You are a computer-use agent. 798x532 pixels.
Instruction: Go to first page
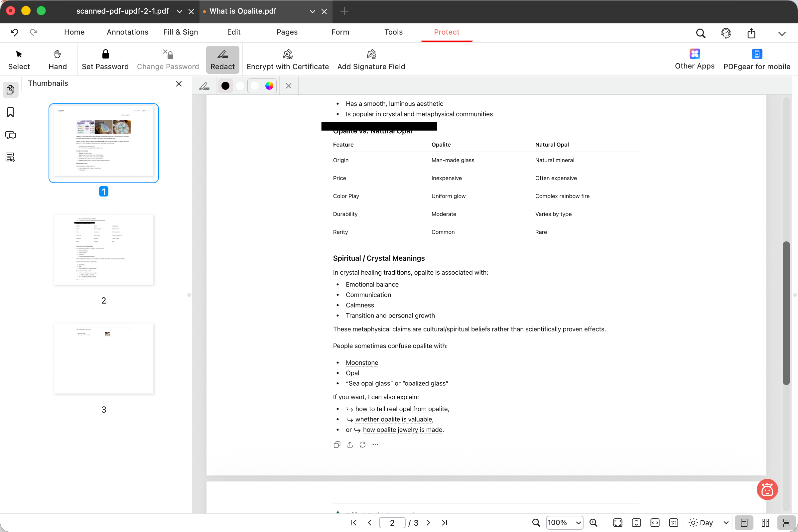(x=354, y=522)
